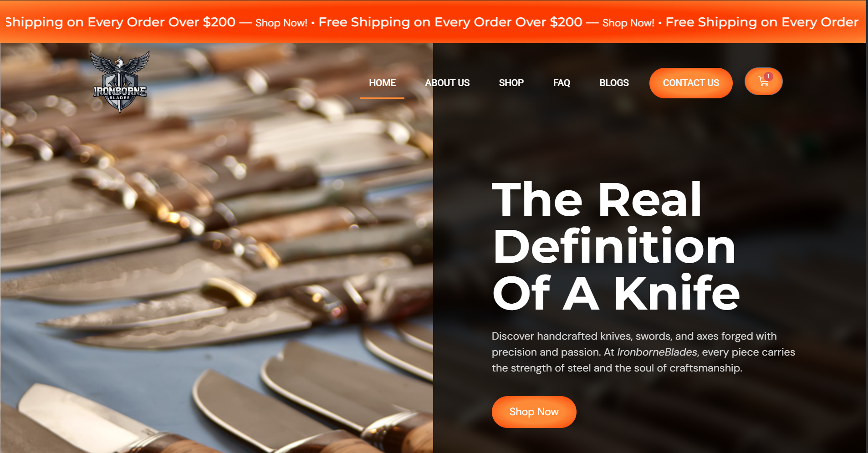Viewport: 868px width, 453px height.
Task: Click the 'Discover handcrafted knives' description paragraph
Action: click(x=643, y=352)
